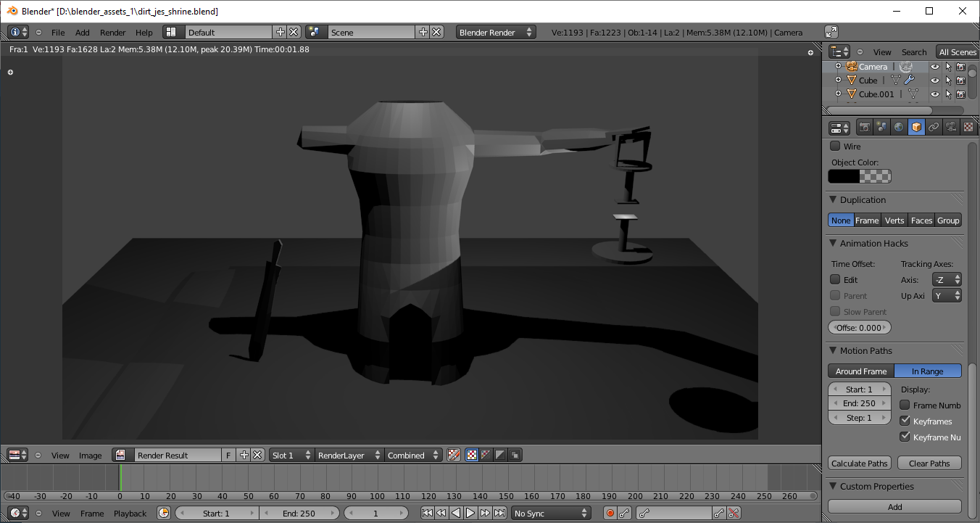980x523 pixels.
Task: Open the Render properties camera icon tab
Action: [864, 127]
